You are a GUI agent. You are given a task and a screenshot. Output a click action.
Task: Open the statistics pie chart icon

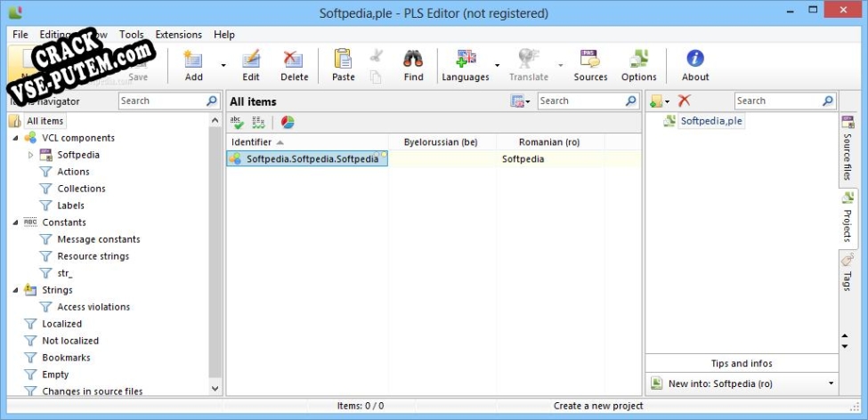point(288,122)
